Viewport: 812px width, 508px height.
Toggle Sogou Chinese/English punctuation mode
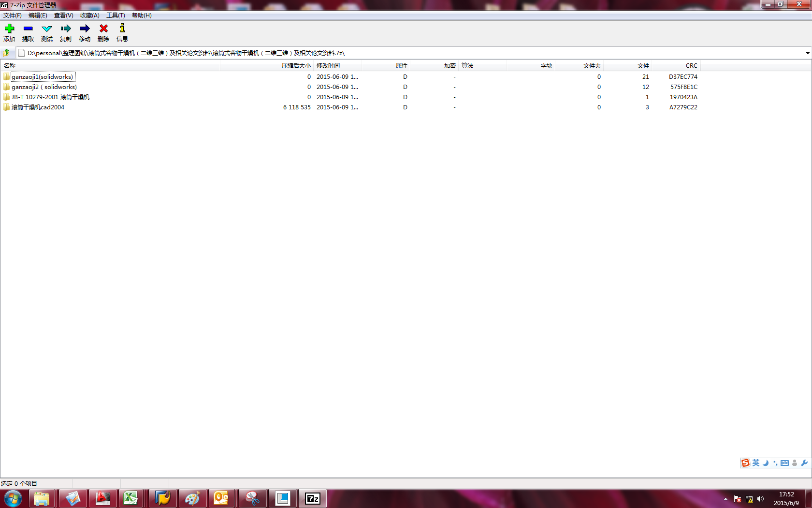click(775, 463)
